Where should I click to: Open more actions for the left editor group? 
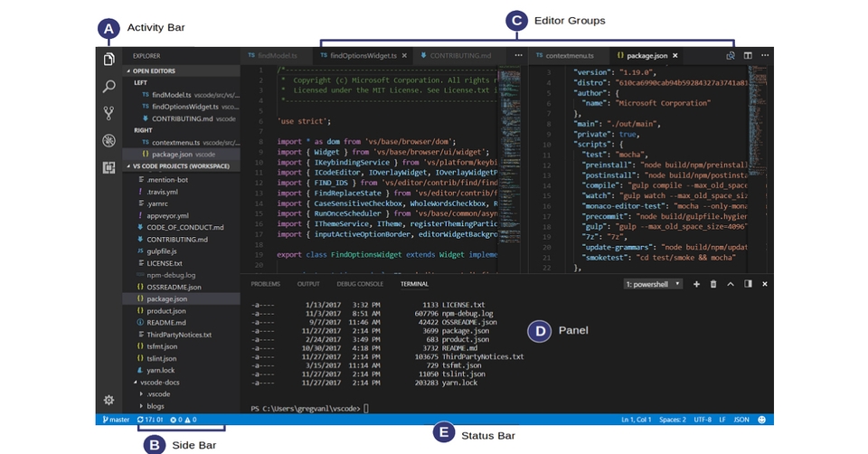coord(518,55)
